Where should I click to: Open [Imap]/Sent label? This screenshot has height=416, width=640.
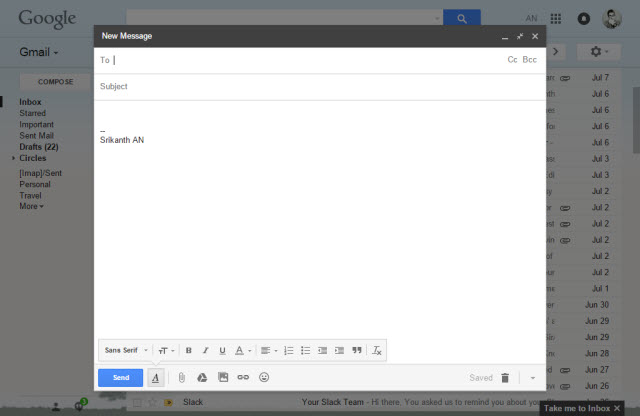[40, 173]
